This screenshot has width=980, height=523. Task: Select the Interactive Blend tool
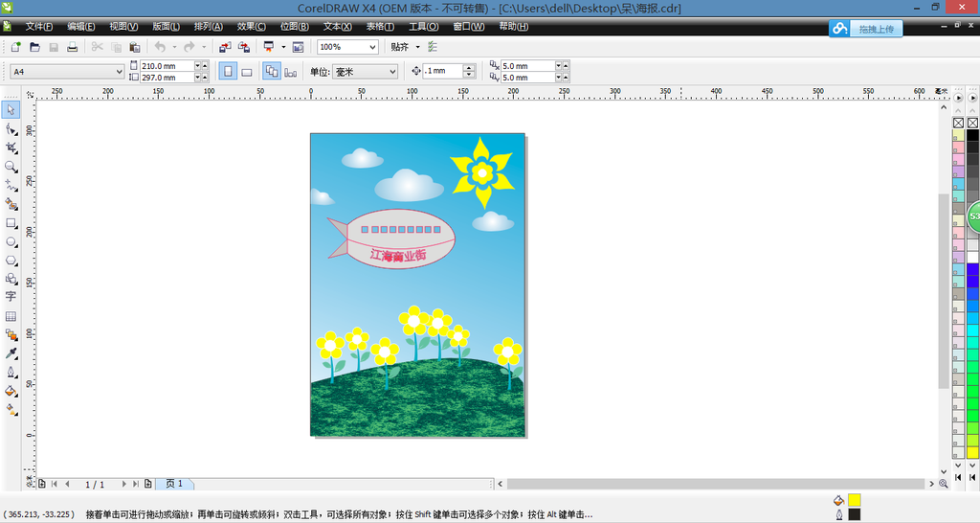pyautogui.click(x=11, y=335)
